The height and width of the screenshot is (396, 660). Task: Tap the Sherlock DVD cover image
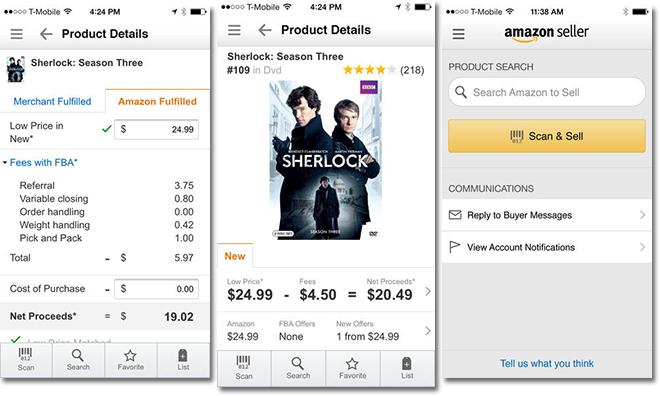pyautogui.click(x=325, y=160)
